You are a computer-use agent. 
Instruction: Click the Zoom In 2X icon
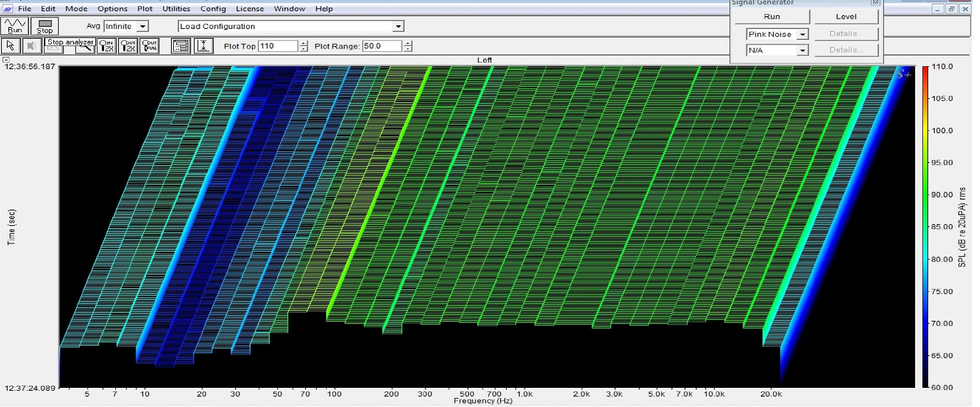[x=106, y=46]
